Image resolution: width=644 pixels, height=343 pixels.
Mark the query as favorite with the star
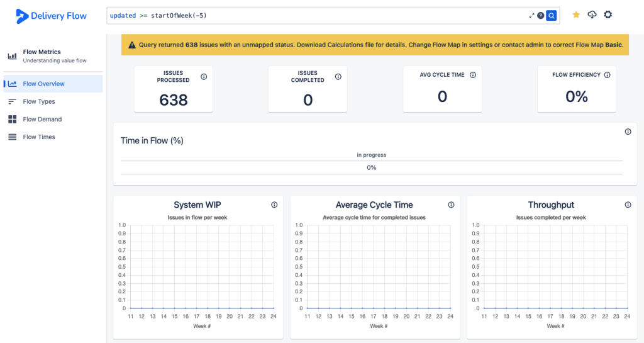click(x=576, y=14)
